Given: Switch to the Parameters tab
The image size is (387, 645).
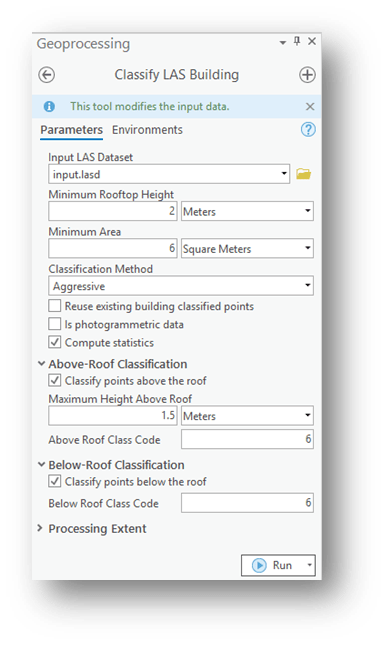Looking at the screenshot, I should click(x=72, y=130).
